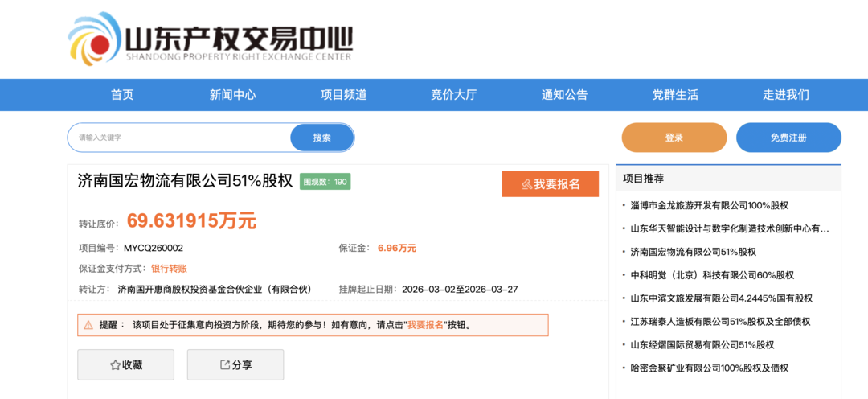
Task: Open 项目频道 navigation item
Action: [343, 95]
